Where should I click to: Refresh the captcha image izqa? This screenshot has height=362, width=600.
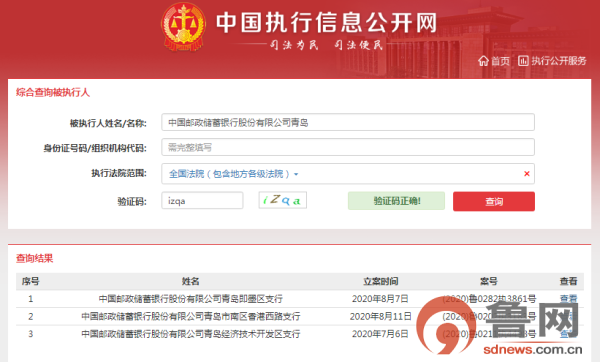click(x=282, y=200)
